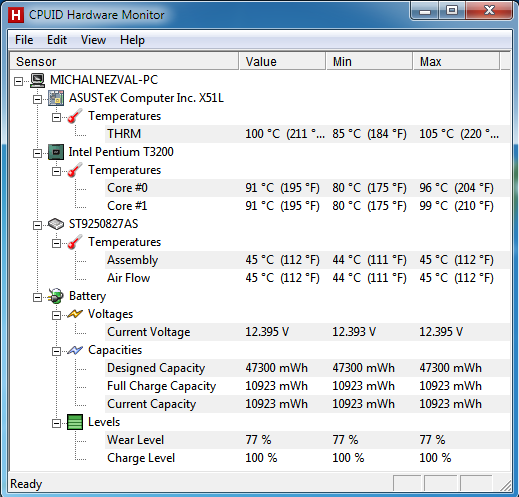The width and height of the screenshot is (519, 497).
Task: Click the Value column header
Action: coord(282,61)
